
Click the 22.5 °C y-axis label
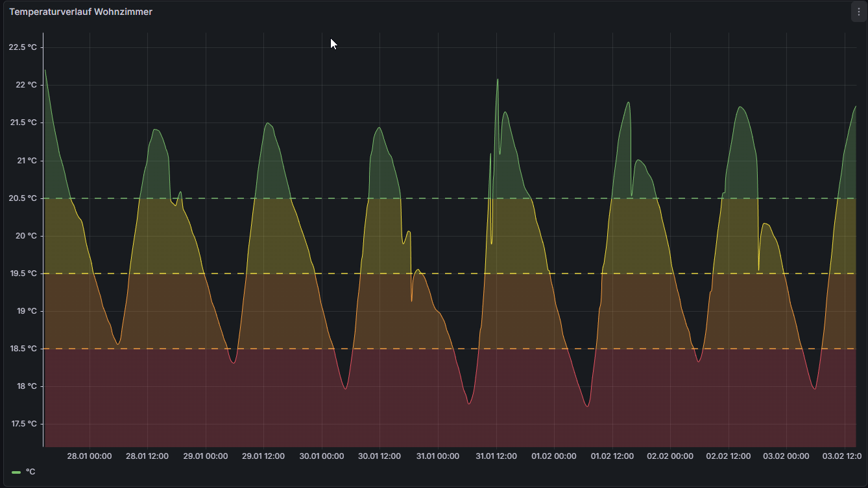[x=26, y=47]
